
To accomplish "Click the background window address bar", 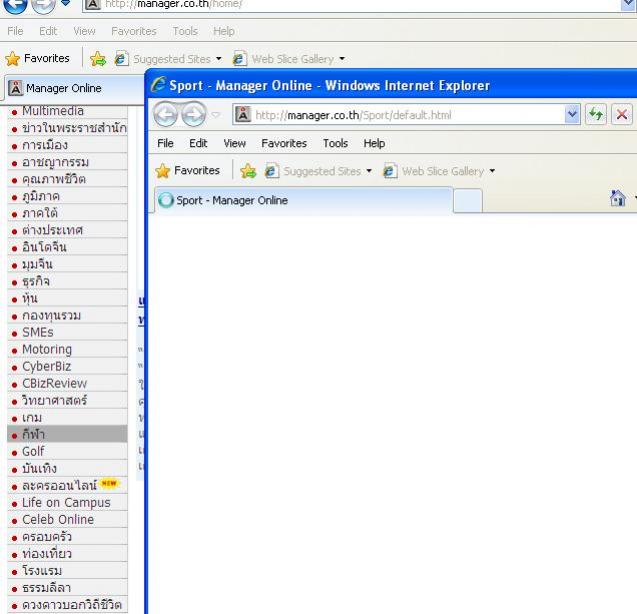I will point(351,5).
